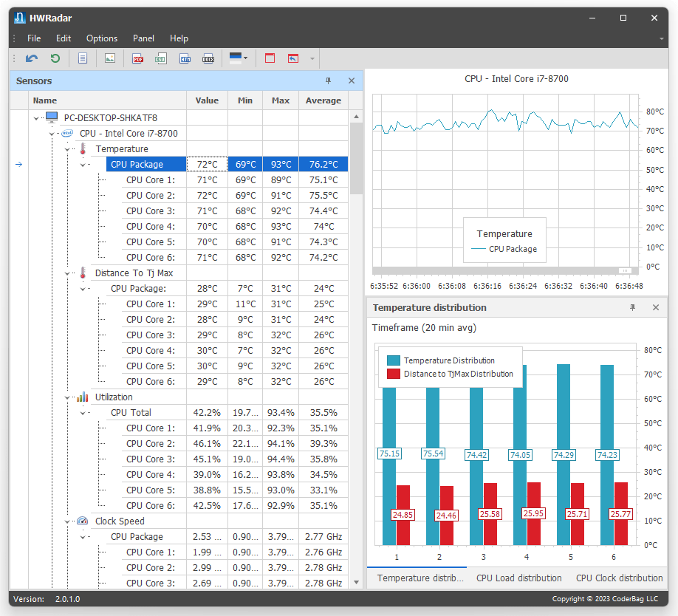
Task: Click the blue undo arrow toolbar icon
Action: (x=32, y=58)
